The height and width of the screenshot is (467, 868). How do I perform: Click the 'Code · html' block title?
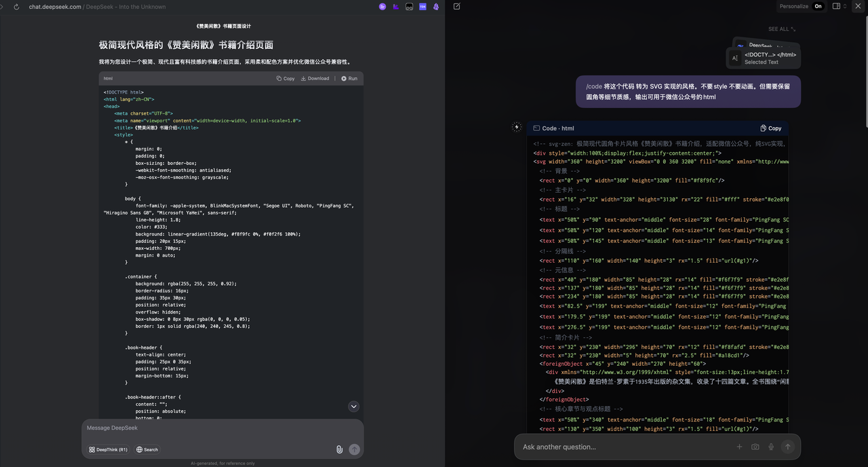558,128
